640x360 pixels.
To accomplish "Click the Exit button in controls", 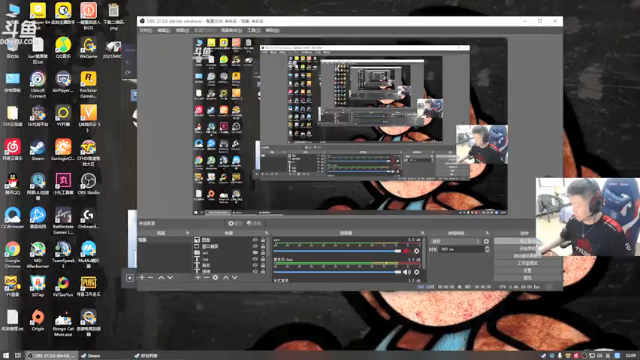I will click(527, 278).
